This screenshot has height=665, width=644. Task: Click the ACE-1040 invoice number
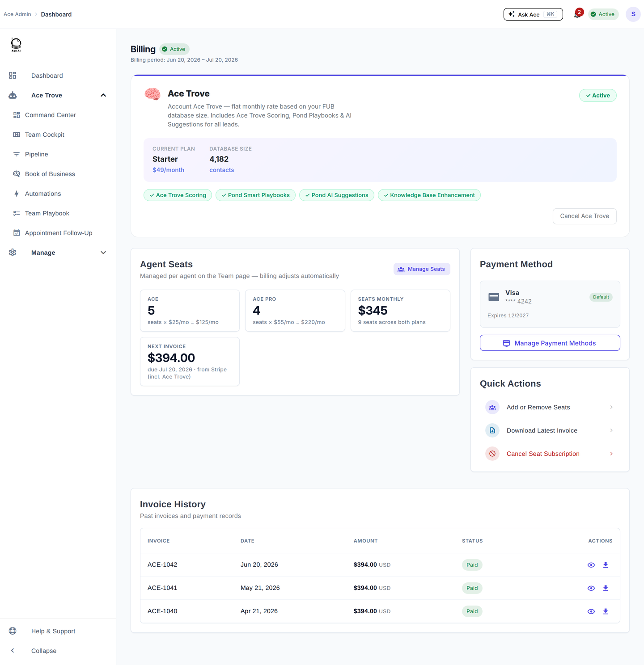pos(162,611)
